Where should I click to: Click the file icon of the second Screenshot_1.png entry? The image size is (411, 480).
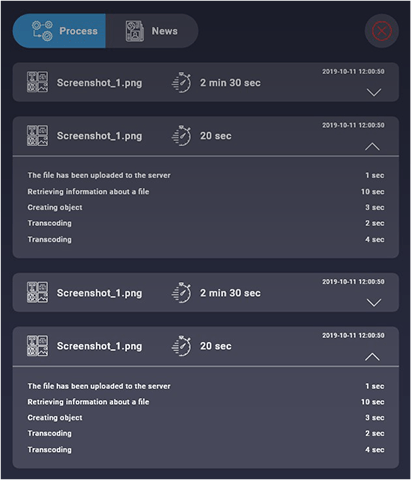tap(37, 136)
